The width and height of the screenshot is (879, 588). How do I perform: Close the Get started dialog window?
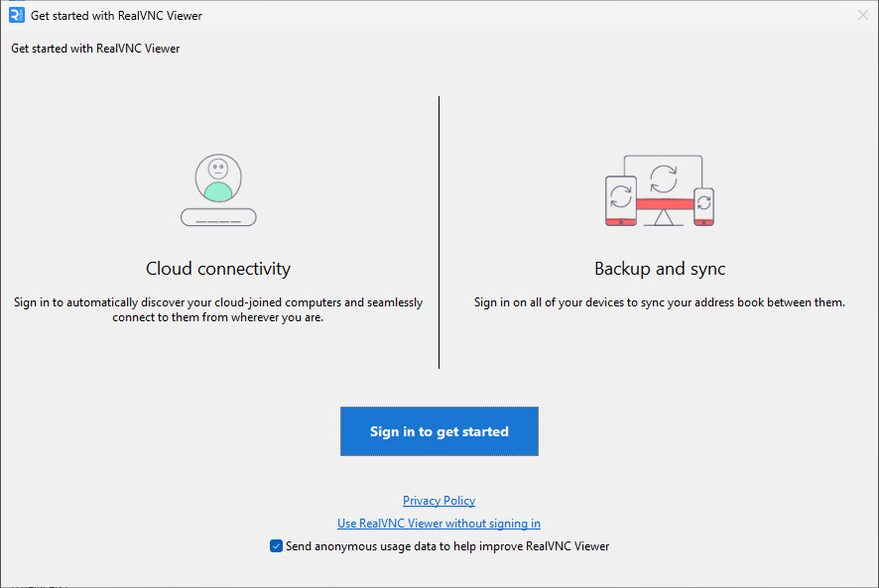[862, 16]
